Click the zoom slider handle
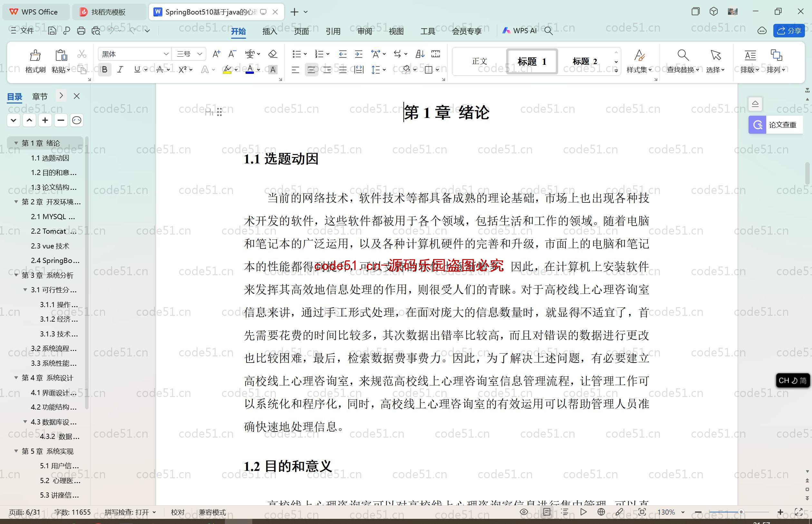 click(740, 512)
